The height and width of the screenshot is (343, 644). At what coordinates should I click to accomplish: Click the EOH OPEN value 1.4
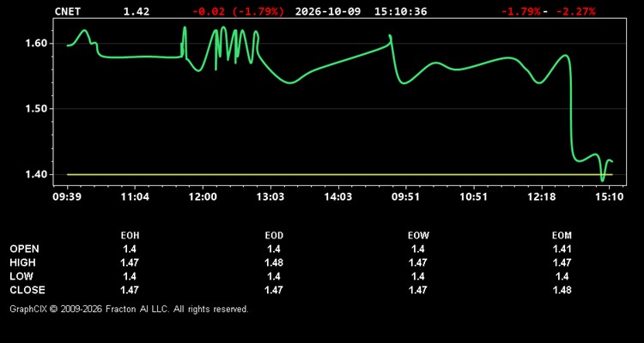pos(130,249)
